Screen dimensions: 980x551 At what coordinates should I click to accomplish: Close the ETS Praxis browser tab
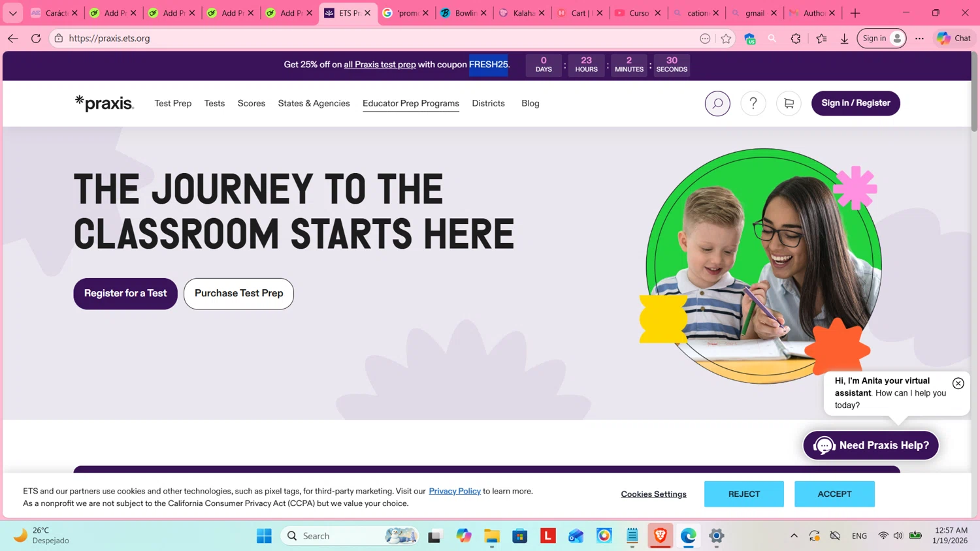pyautogui.click(x=367, y=13)
